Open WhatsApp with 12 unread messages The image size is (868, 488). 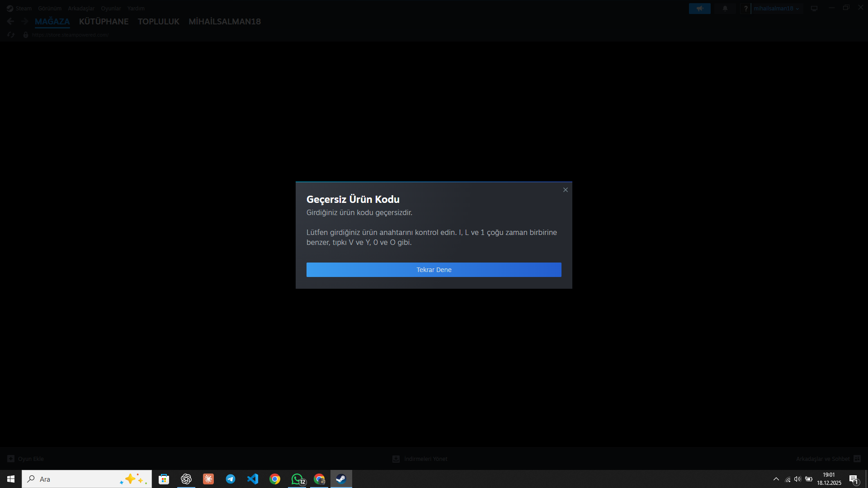pyautogui.click(x=297, y=479)
